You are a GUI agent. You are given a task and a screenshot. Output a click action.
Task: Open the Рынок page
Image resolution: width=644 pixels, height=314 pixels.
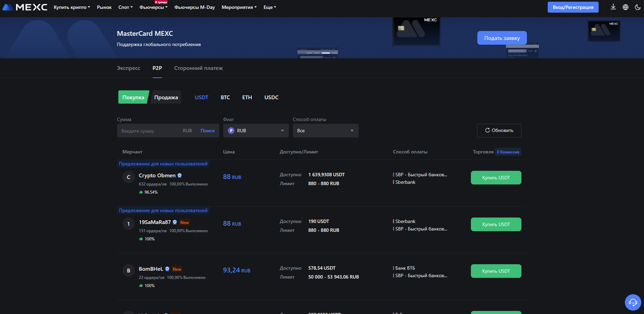[104, 7]
